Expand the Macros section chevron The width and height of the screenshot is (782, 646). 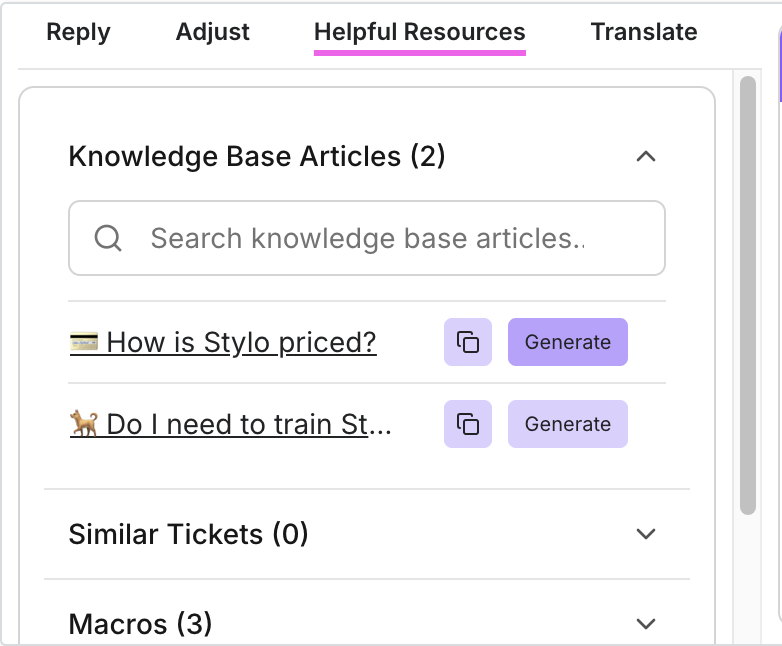click(646, 624)
